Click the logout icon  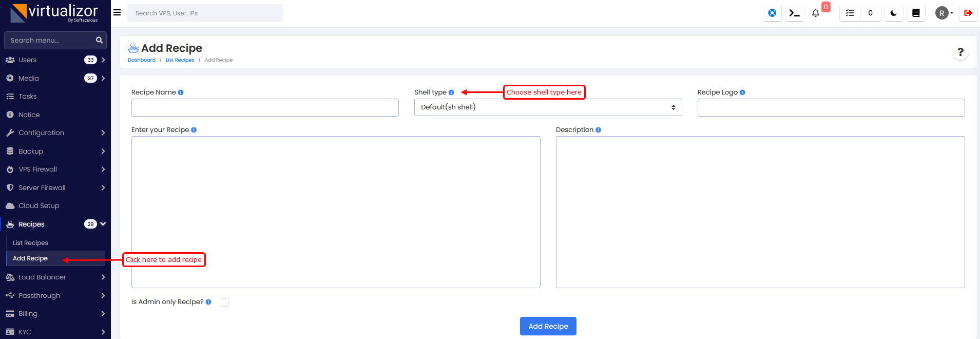click(x=968, y=13)
